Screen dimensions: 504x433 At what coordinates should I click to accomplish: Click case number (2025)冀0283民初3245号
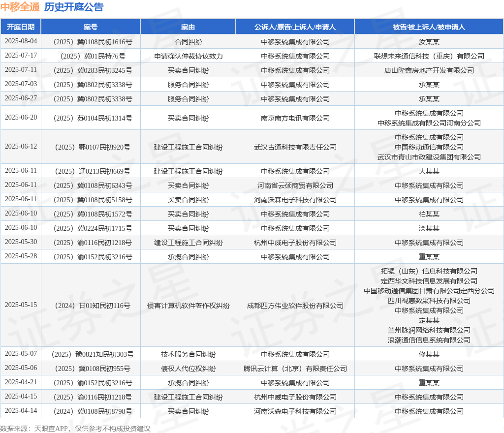(93, 70)
